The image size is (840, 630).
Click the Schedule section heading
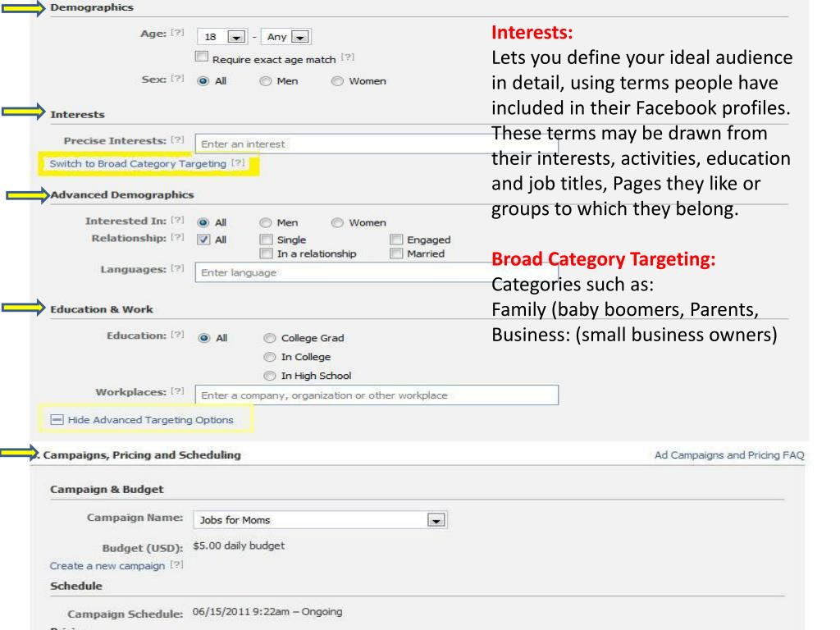[x=76, y=586]
